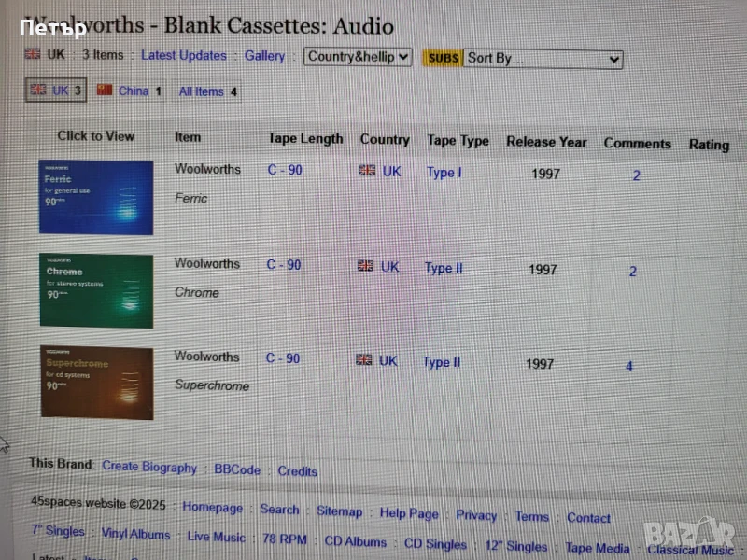Image resolution: width=747 pixels, height=560 pixels.
Task: Open the Ferric cassette thumbnail
Action: tap(96, 197)
